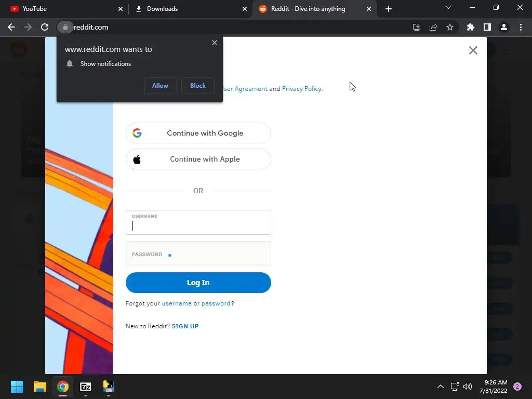This screenshot has height=399, width=532.
Task: Click the Password input field
Action: pyautogui.click(x=198, y=254)
